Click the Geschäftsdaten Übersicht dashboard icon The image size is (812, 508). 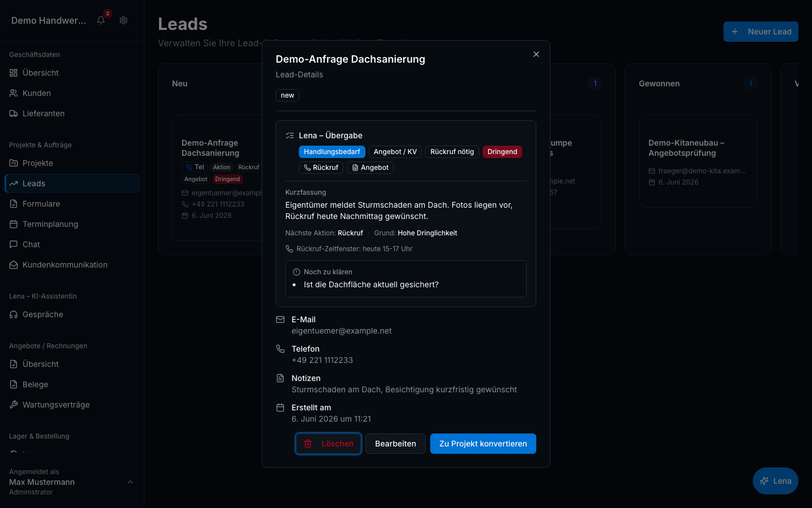pyautogui.click(x=14, y=73)
